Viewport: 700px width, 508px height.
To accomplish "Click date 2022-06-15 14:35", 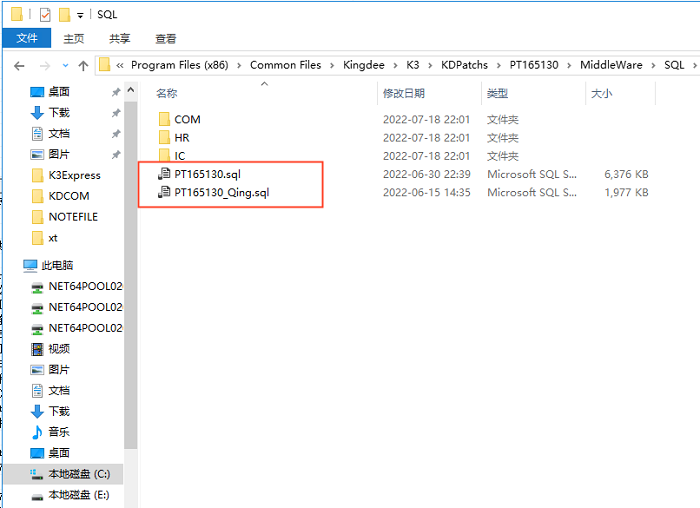I will tap(427, 192).
